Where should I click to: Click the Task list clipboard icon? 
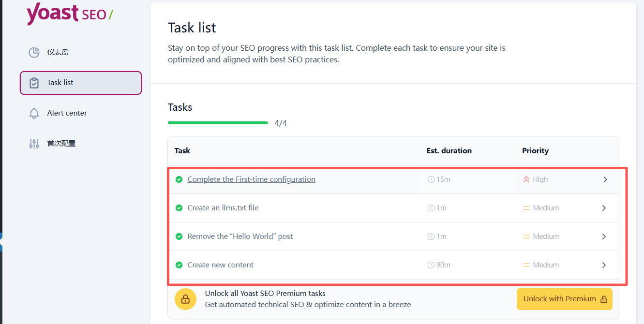click(x=34, y=83)
